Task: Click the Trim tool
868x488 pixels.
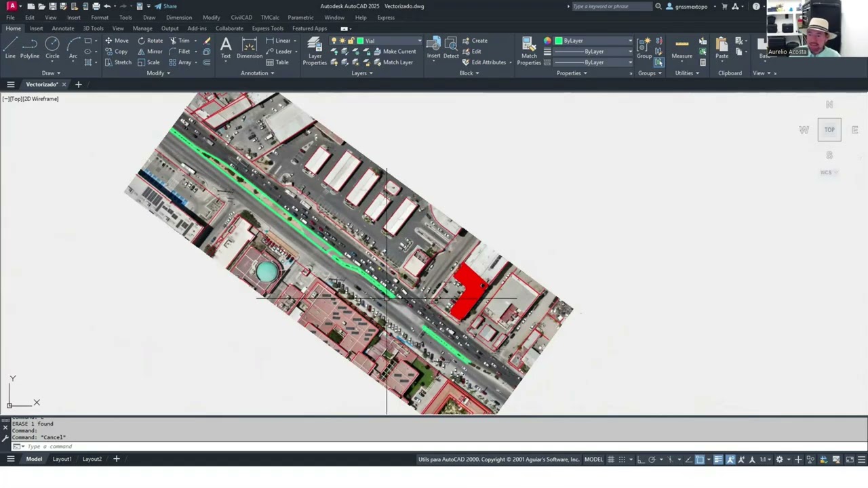Action: point(180,41)
